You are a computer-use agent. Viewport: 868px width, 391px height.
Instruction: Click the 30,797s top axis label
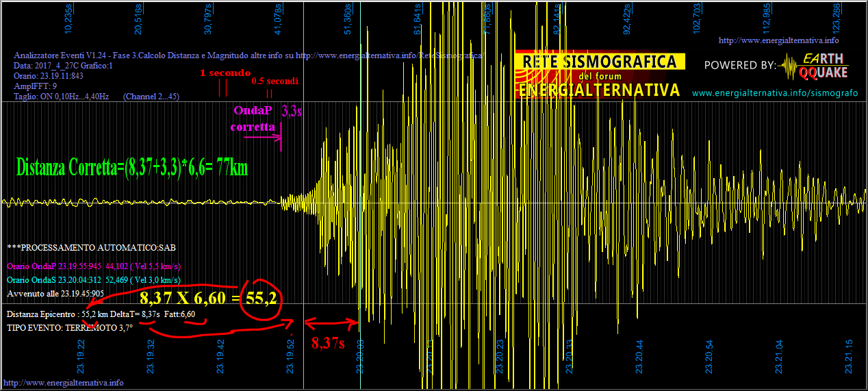coord(208,18)
